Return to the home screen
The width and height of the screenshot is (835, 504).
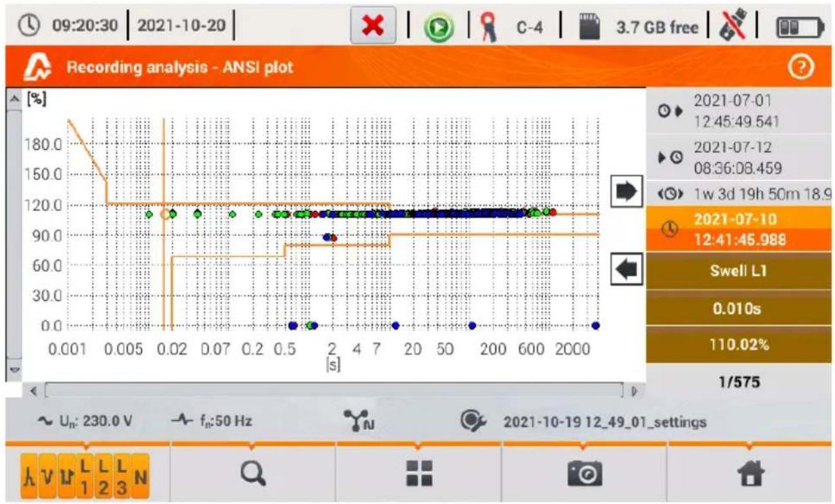750,474
